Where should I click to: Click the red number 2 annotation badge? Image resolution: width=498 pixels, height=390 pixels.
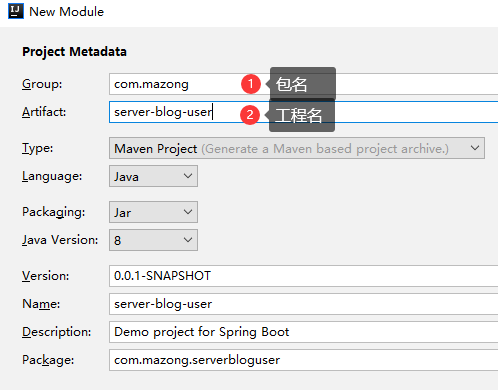click(x=250, y=115)
